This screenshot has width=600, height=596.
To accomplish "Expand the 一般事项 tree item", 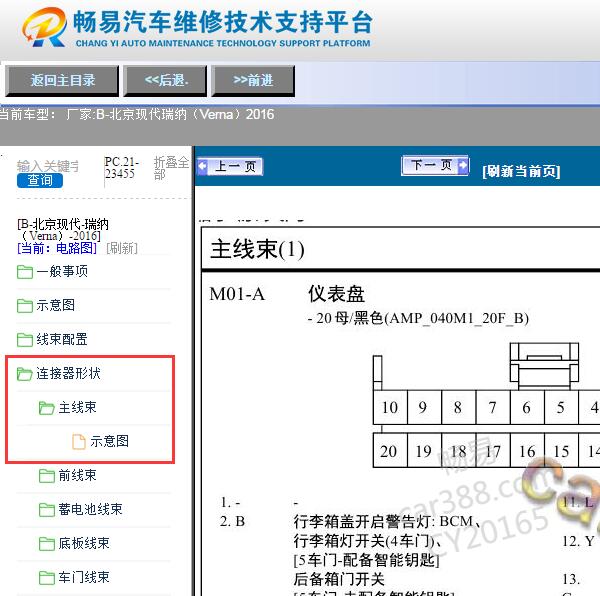I will pos(62,271).
